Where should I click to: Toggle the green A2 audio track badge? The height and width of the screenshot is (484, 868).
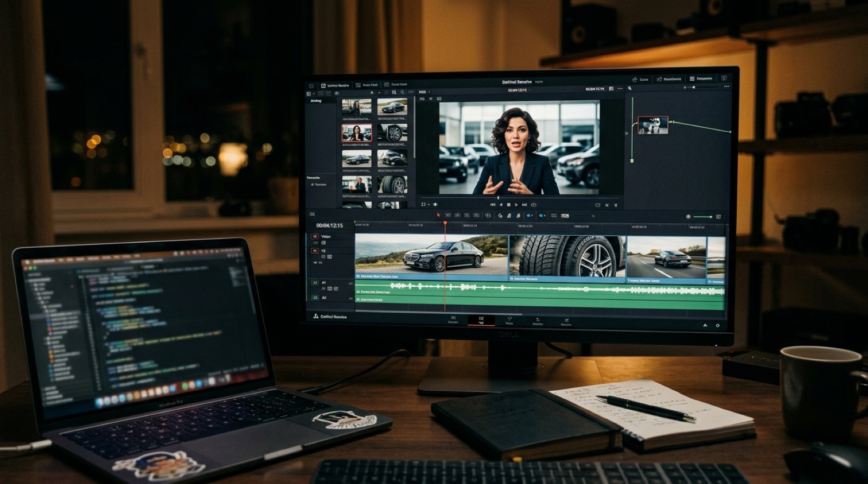pyautogui.click(x=315, y=298)
